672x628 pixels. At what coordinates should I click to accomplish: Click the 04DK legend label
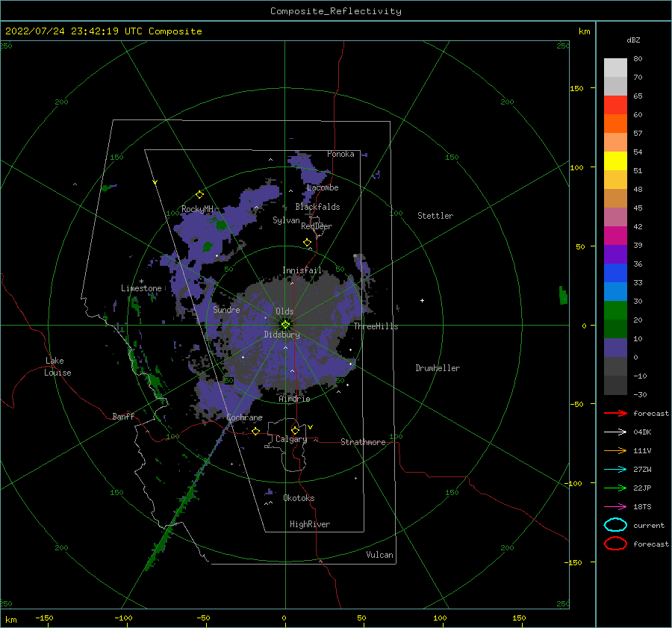(x=642, y=432)
